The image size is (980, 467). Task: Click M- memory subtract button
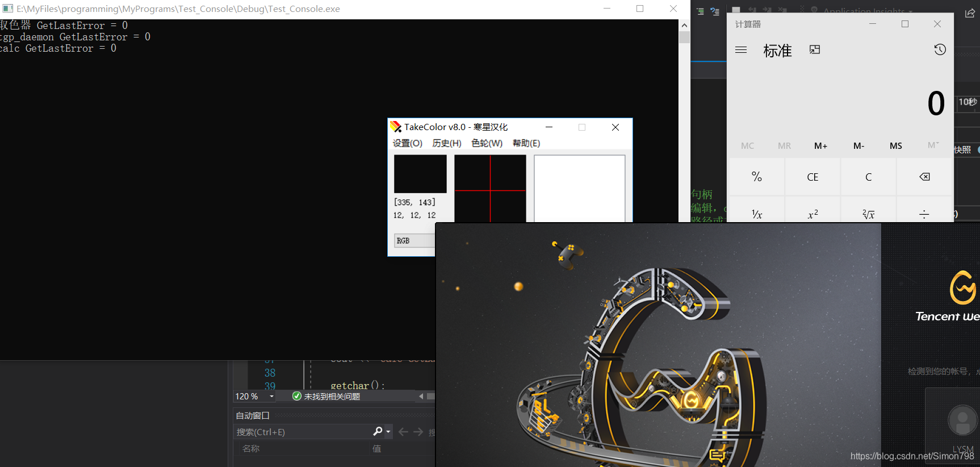tap(858, 146)
